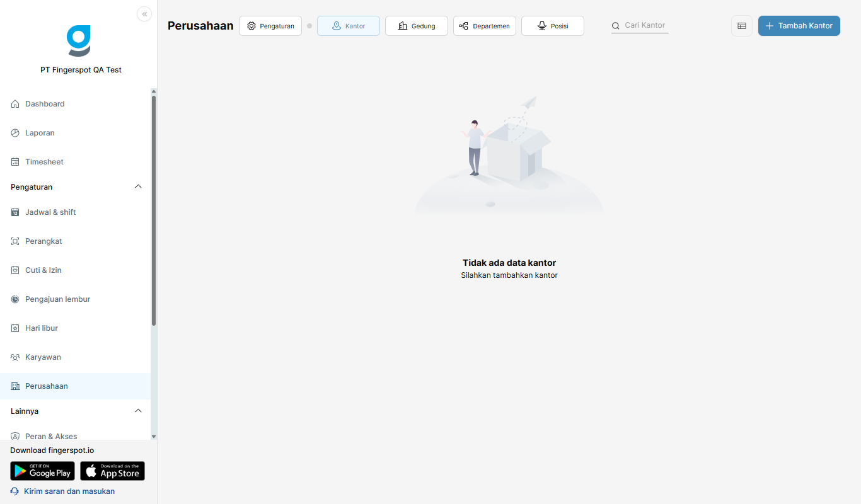
Task: Collapse the Lainnya sidebar section
Action: coord(139,411)
